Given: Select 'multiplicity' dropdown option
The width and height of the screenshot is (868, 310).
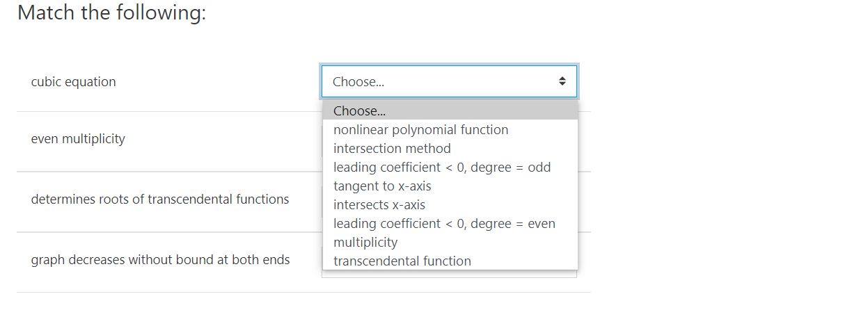Looking at the screenshot, I should click(x=365, y=243).
